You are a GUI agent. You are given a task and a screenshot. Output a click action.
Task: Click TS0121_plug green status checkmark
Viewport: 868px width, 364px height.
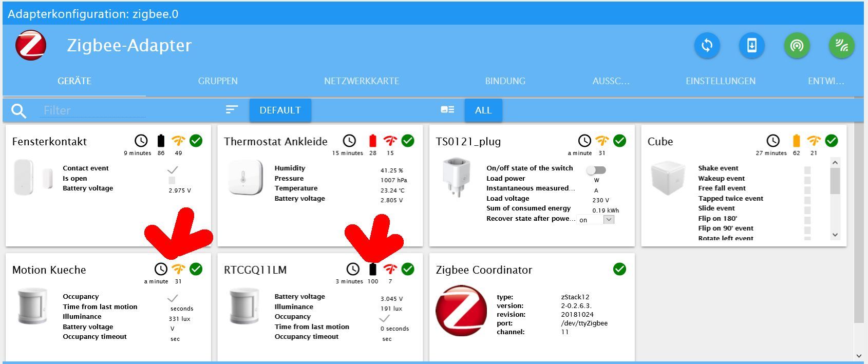click(x=619, y=141)
